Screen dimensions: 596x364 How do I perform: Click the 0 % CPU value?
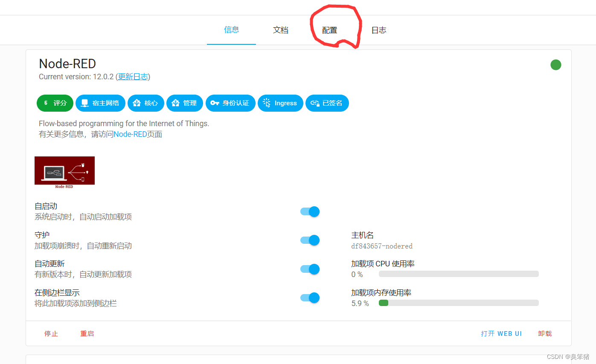(357, 274)
